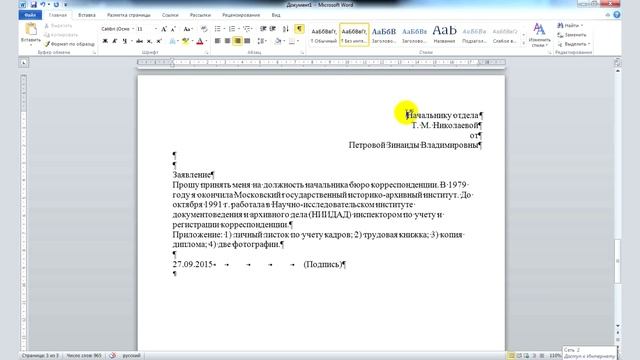Justify the text alignment

(247, 41)
